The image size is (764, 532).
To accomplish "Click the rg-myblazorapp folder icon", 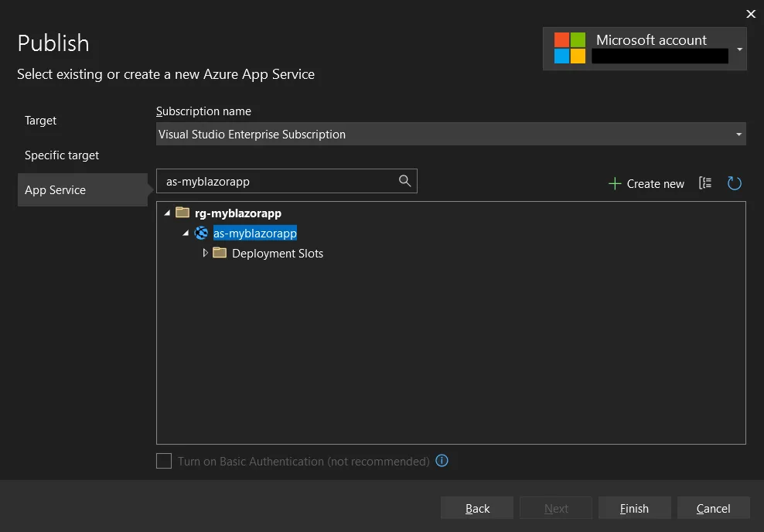I will (x=182, y=213).
